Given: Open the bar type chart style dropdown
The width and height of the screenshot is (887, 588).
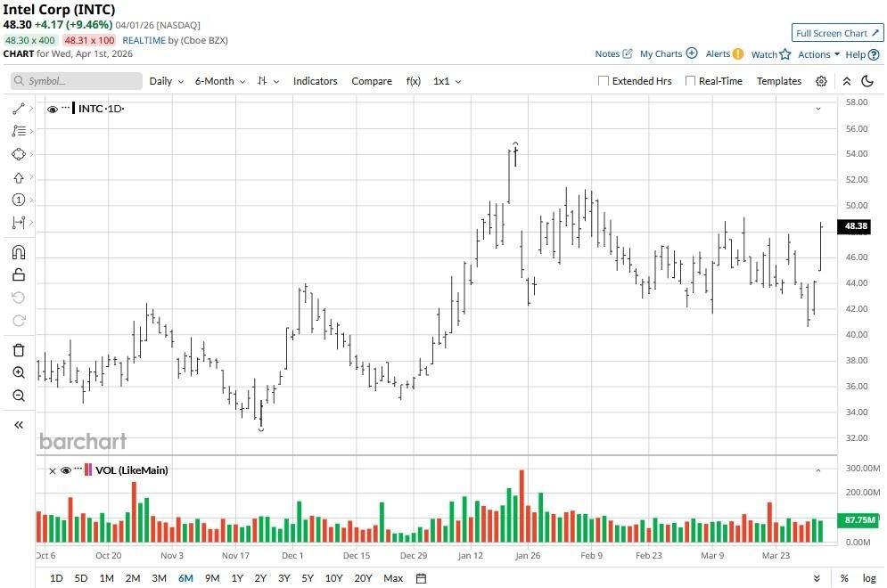Looking at the screenshot, I should click(268, 81).
